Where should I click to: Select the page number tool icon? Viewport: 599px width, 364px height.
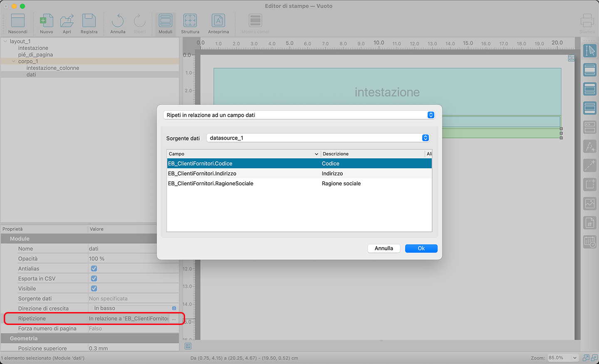click(590, 223)
